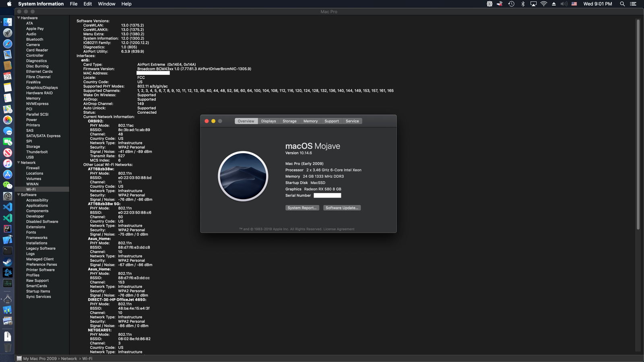Click the System Report... button
Image resolution: width=644 pixels, height=362 pixels.
302,208
